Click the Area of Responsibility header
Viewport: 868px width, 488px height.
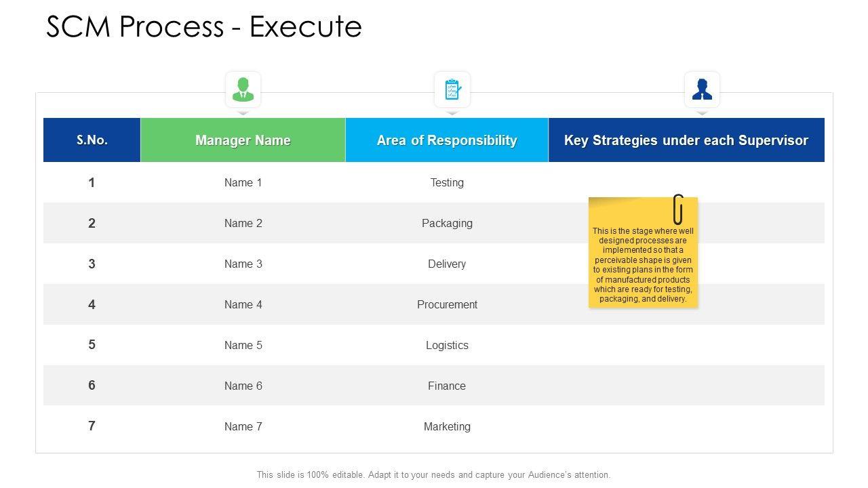(447, 140)
